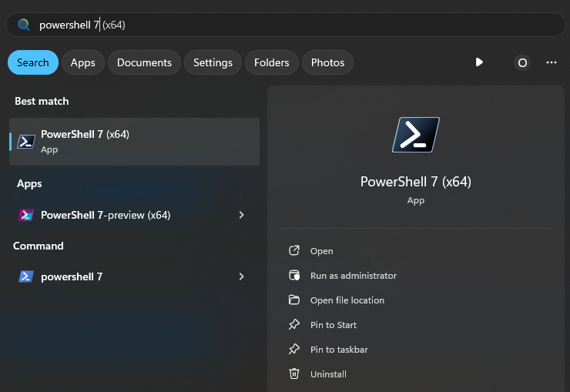The width and height of the screenshot is (570, 392).
Task: Click the Run as administrator shield icon
Action: point(294,276)
